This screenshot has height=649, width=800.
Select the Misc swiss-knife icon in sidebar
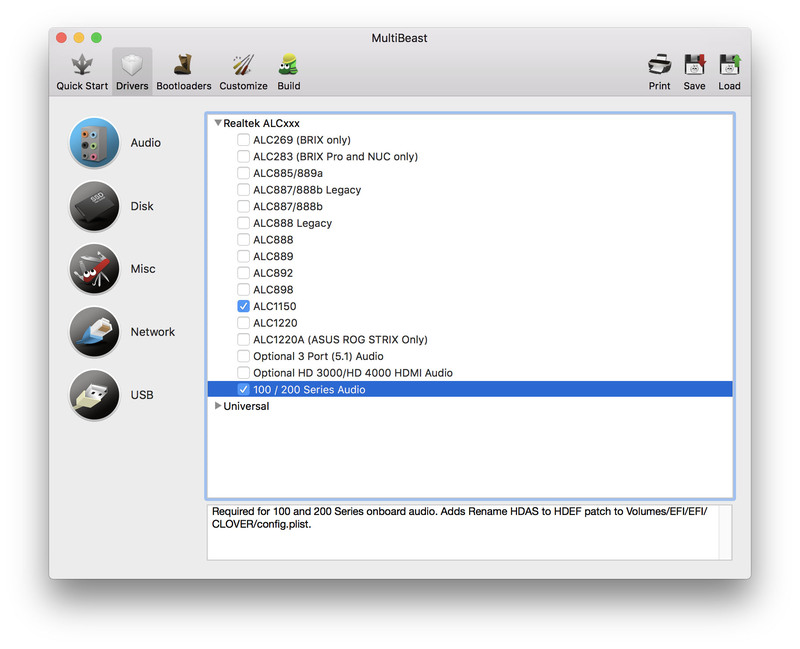94,269
